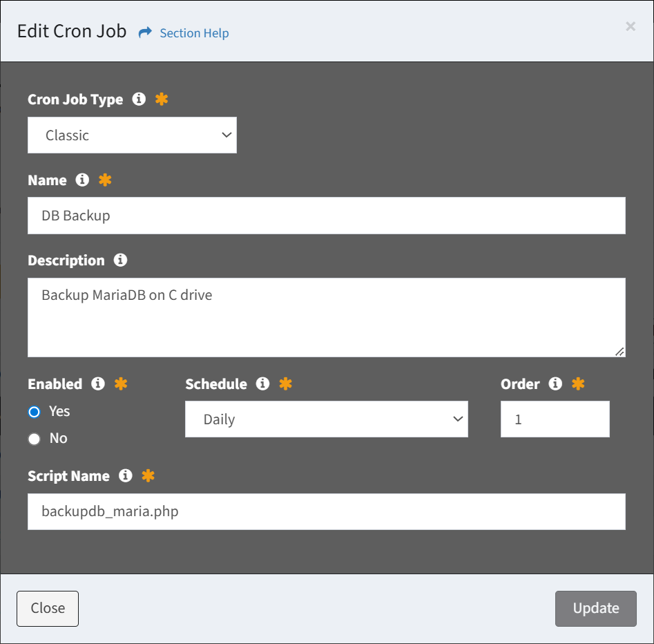Dismiss dialog with the X icon

[631, 26]
